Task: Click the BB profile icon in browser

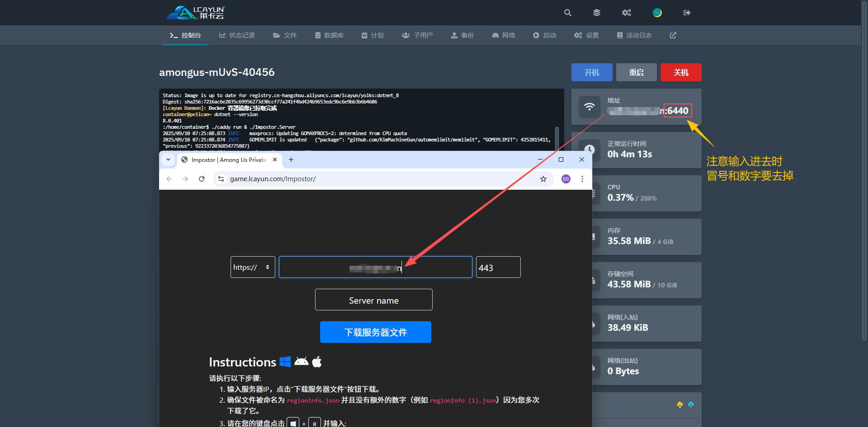Action: click(x=566, y=179)
